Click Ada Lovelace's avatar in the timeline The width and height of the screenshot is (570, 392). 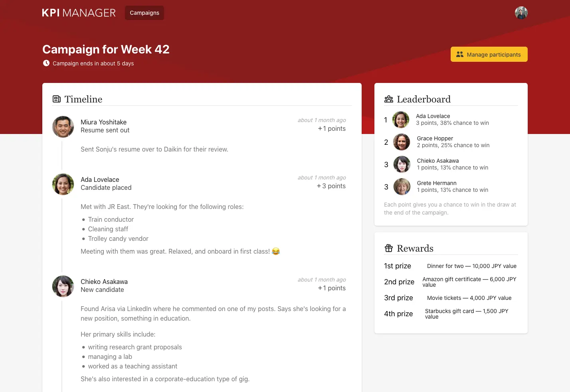point(63,184)
